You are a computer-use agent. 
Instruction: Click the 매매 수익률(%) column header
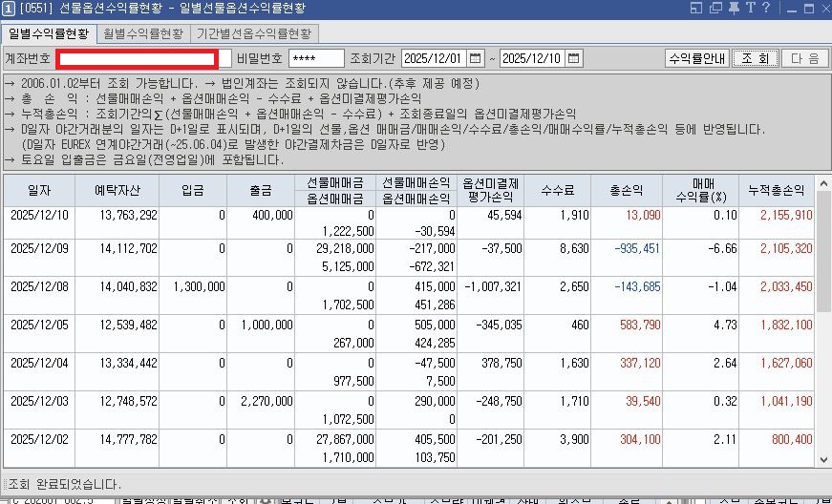700,190
